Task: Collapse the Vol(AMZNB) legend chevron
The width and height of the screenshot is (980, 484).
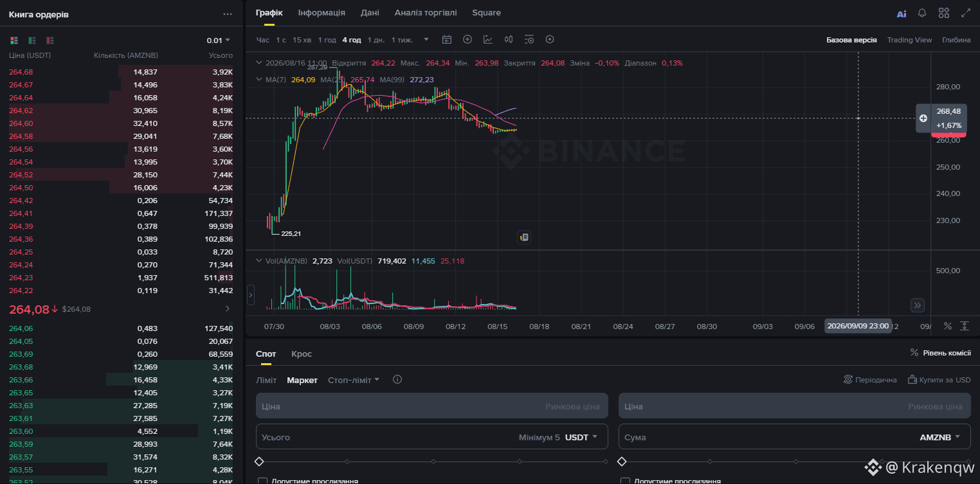Action: (x=259, y=261)
